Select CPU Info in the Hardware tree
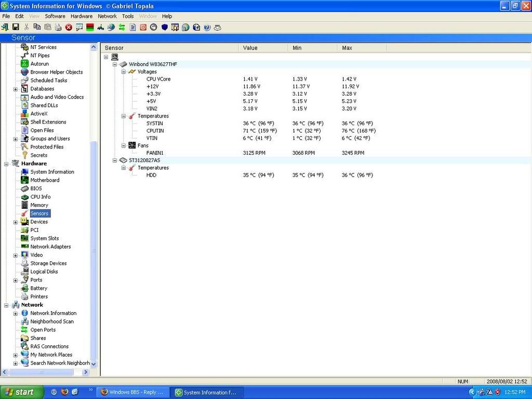This screenshot has width=532, height=399. [41, 197]
